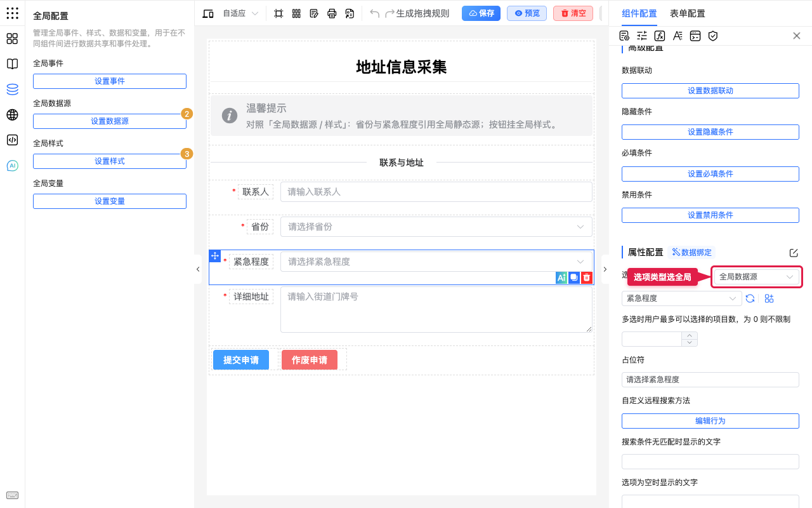Open the text style icon
The height and width of the screenshot is (508, 812).
point(678,36)
